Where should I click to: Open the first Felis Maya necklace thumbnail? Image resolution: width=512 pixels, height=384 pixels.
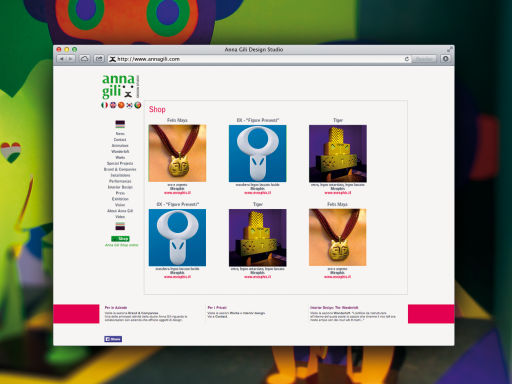[177, 153]
